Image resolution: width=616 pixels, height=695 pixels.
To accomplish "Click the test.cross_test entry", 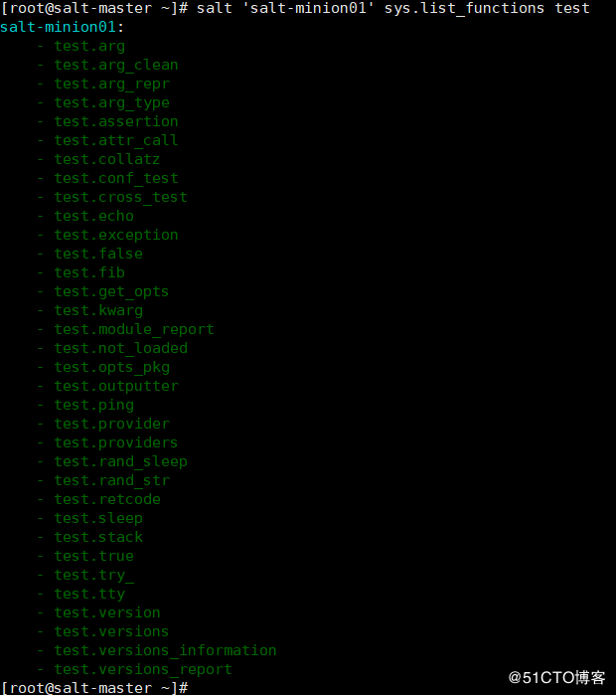I will [x=120, y=197].
